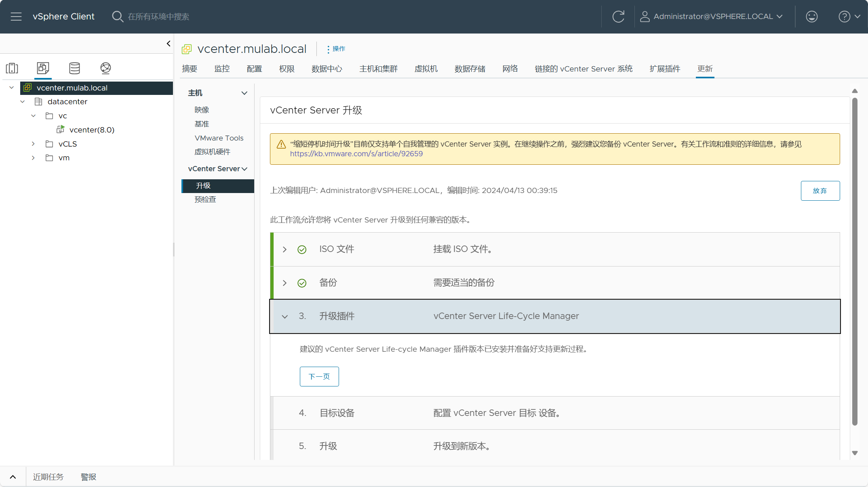The width and height of the screenshot is (868, 487).
Task: Click the global search input field
Action: 158,17
